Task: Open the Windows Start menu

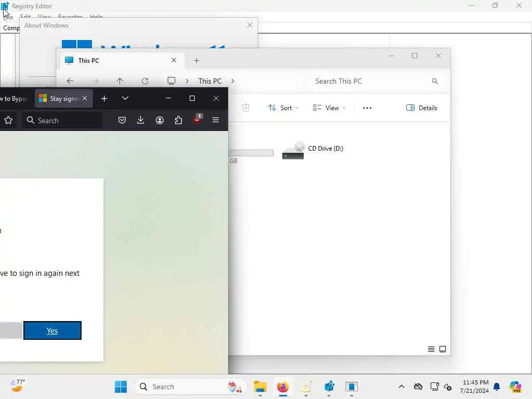Action: click(121, 387)
